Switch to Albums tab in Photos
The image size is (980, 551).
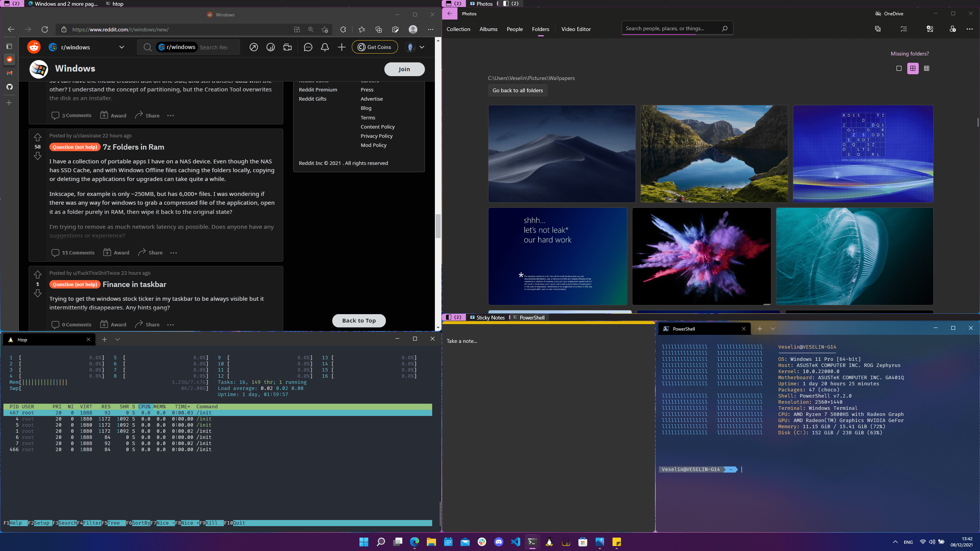click(488, 29)
